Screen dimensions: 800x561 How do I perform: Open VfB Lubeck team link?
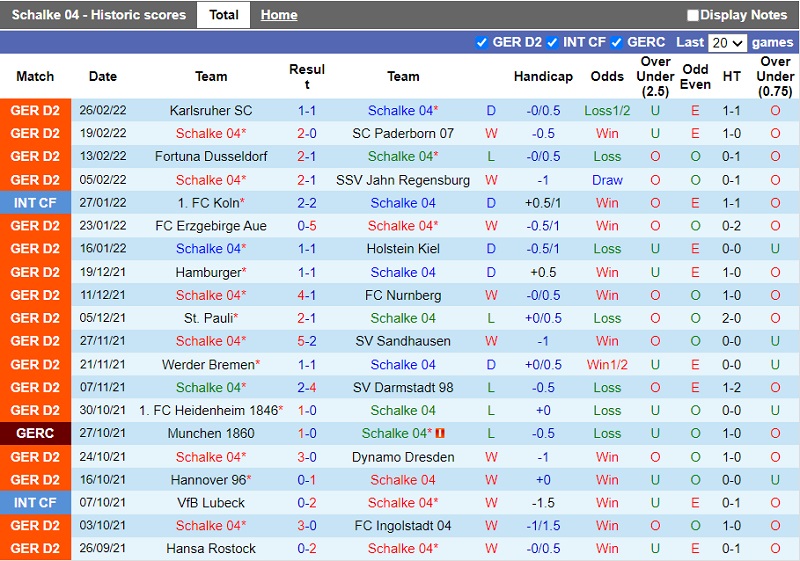[211, 503]
